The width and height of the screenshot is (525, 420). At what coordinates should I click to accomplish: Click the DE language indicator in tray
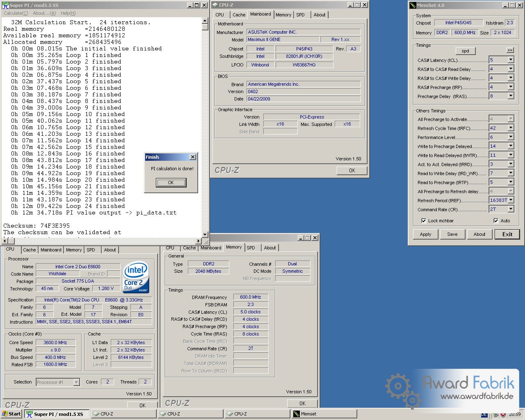pos(484,415)
